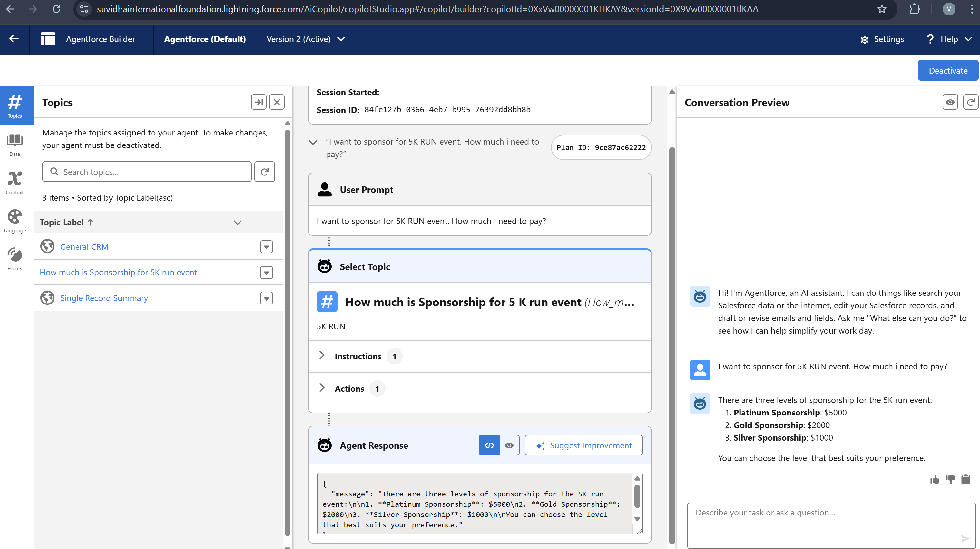Screen dimensions: 980x549
Task: Open the Events panel
Action: tap(15, 259)
